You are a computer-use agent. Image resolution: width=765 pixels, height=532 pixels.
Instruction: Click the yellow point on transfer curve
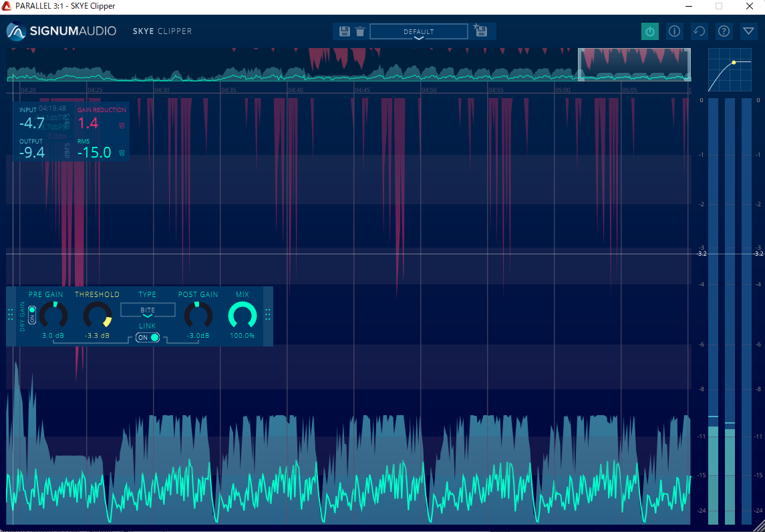(x=734, y=63)
